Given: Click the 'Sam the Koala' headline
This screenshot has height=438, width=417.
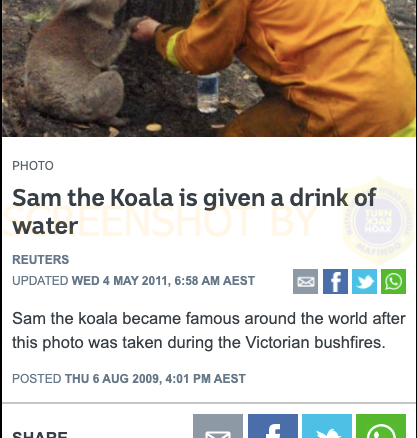Looking at the screenshot, I should tap(194, 212).
